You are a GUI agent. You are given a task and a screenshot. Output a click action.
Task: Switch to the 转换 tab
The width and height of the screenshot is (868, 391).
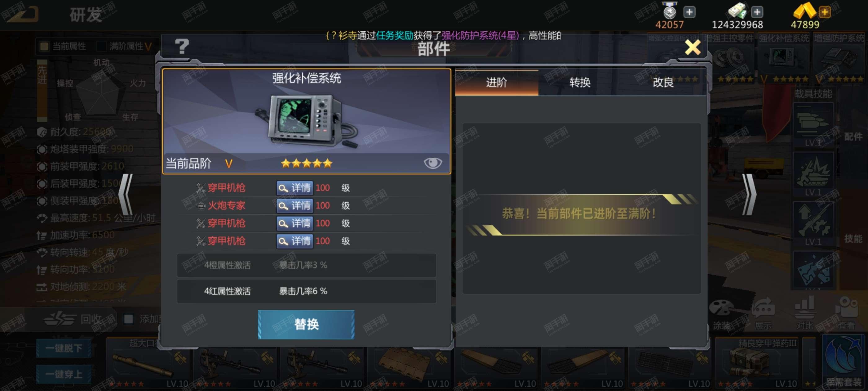[x=580, y=82]
